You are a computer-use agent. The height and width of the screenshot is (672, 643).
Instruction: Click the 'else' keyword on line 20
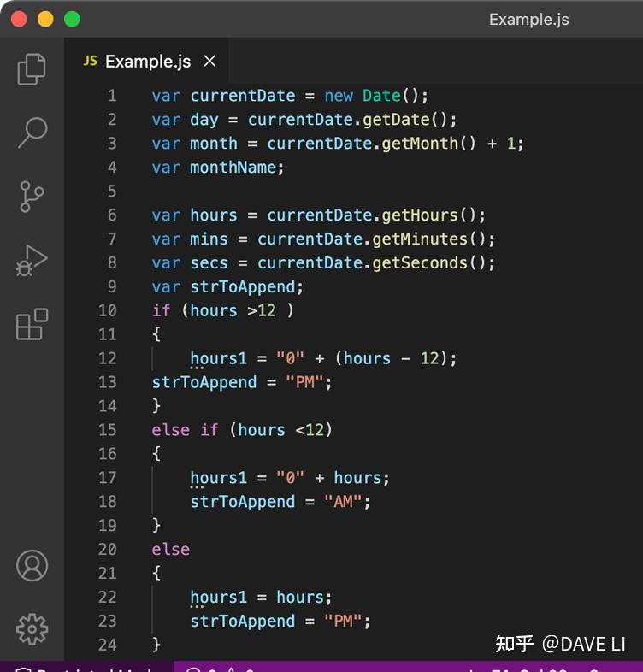pyautogui.click(x=171, y=549)
